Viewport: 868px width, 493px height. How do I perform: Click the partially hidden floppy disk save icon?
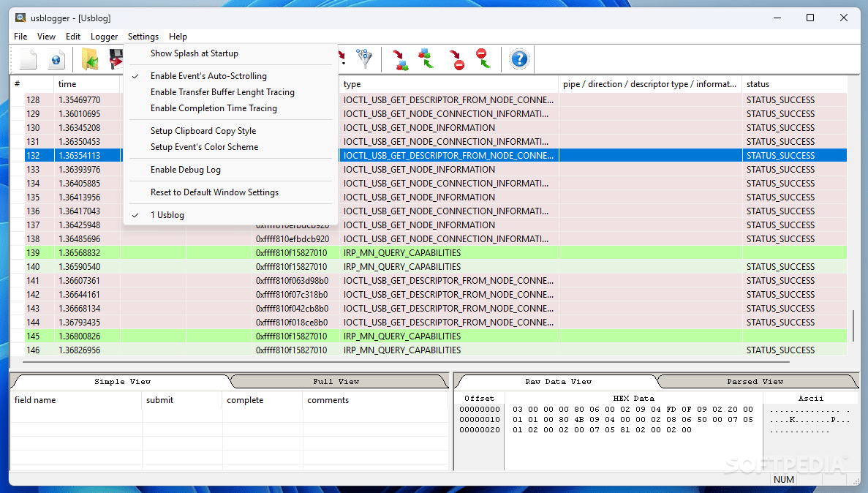point(116,59)
